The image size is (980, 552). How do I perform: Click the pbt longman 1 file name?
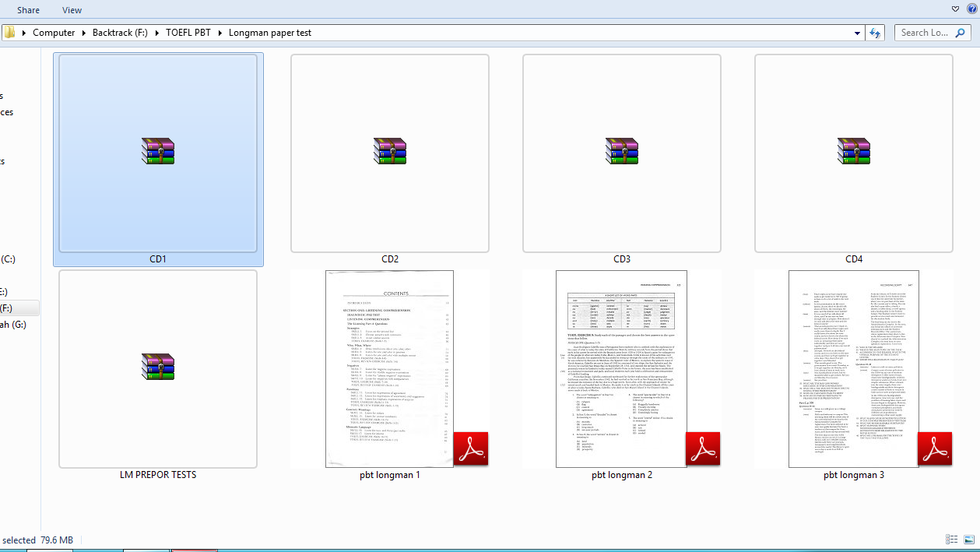(x=390, y=474)
